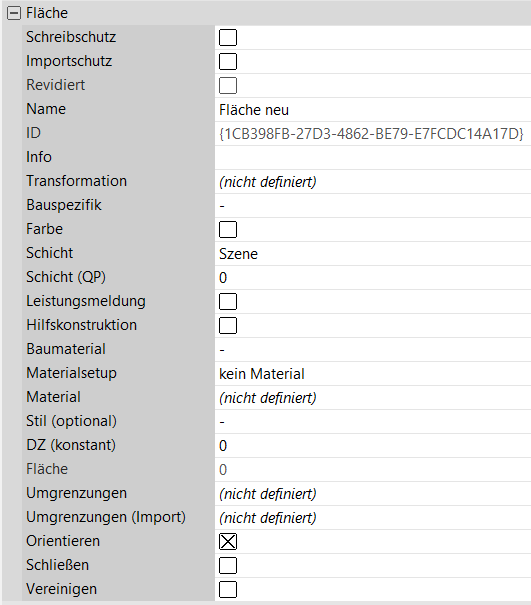
Task: Uncheck the Orientieren checkbox
Action: point(228,541)
